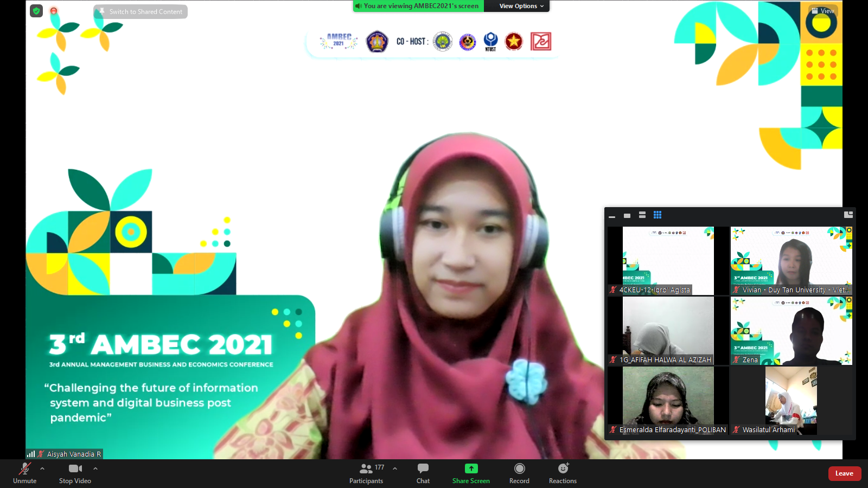This screenshot has width=868, height=488.
Task: Open the View Options dropdown
Action: (x=521, y=6)
